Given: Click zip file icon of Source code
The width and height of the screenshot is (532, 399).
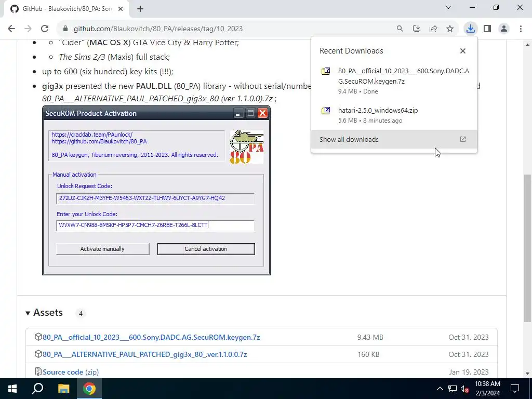Looking at the screenshot, I should point(38,371).
